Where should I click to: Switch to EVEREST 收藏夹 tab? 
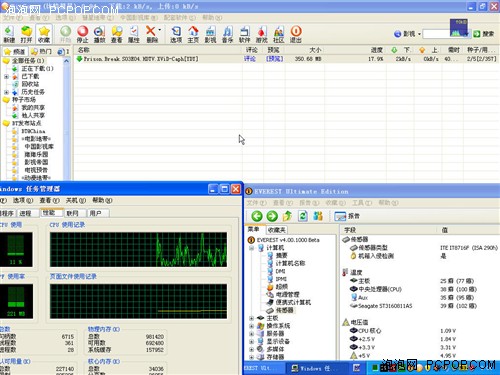pos(277,230)
